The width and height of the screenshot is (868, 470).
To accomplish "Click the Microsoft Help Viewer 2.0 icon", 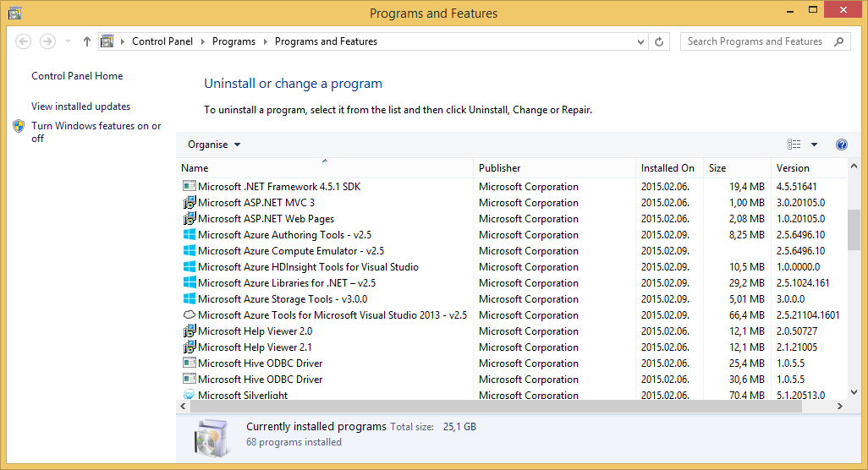I will [x=190, y=331].
